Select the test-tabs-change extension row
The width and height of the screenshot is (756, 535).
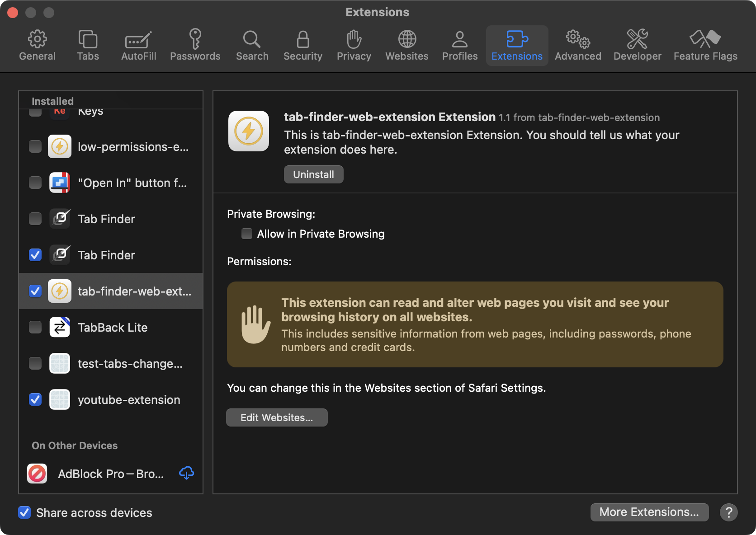click(x=130, y=363)
